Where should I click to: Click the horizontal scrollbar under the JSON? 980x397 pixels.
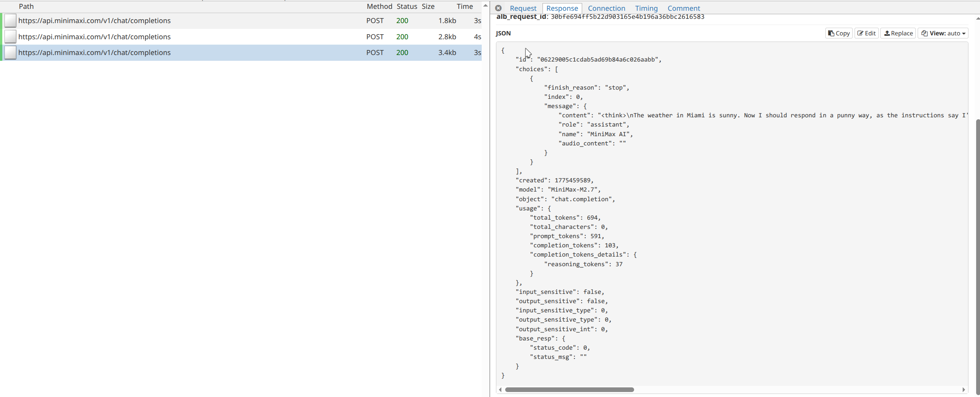click(569, 390)
